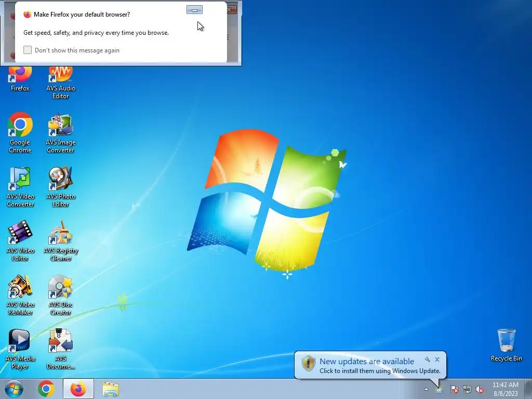Switch to Firefox taskbar button
The height and width of the screenshot is (399, 532).
click(78, 389)
